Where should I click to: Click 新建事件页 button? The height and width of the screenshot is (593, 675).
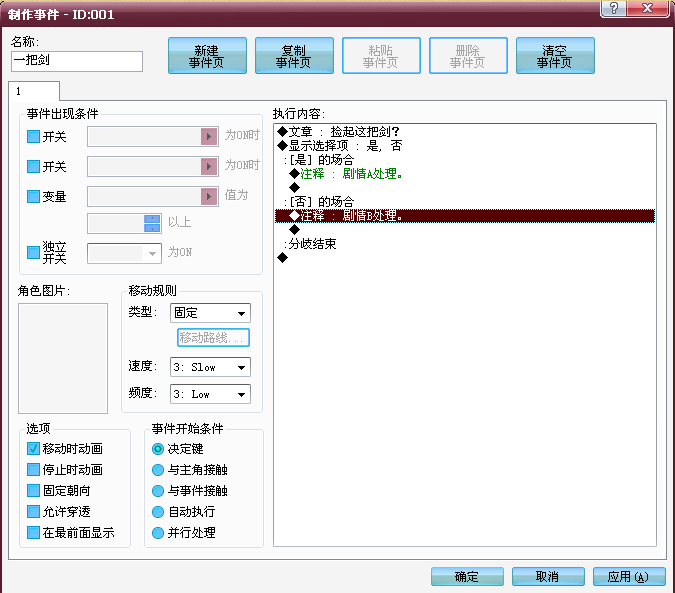[207, 56]
